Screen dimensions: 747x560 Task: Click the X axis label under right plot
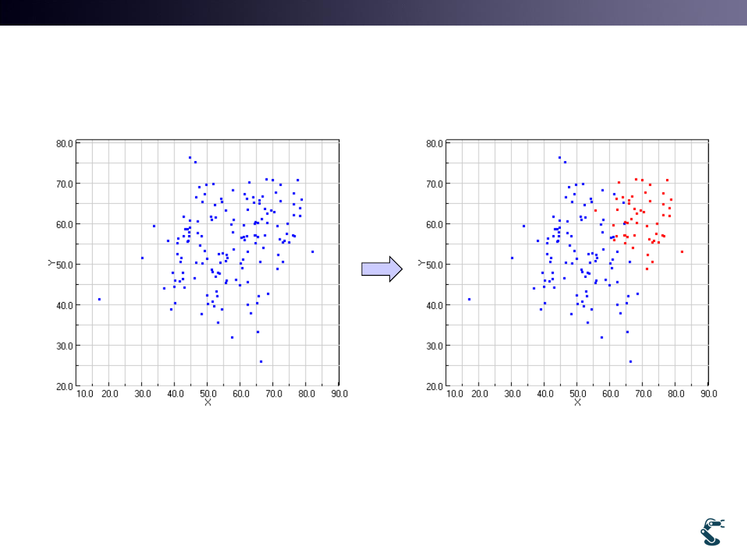578,402
